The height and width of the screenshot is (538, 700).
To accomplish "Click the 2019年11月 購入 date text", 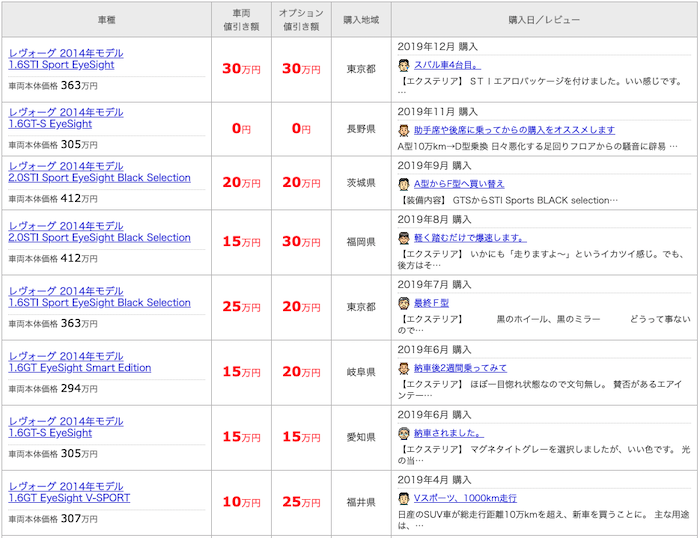I will click(x=438, y=112).
